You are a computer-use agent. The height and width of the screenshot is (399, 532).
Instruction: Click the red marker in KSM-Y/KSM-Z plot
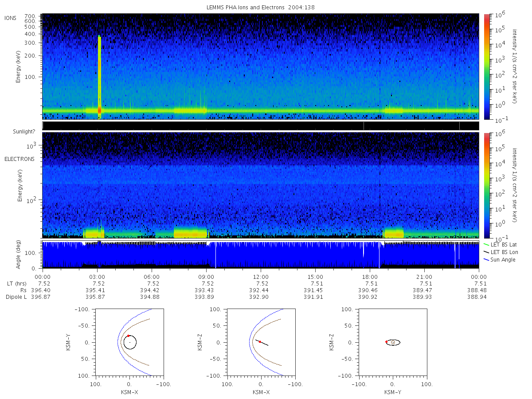coord(387,342)
